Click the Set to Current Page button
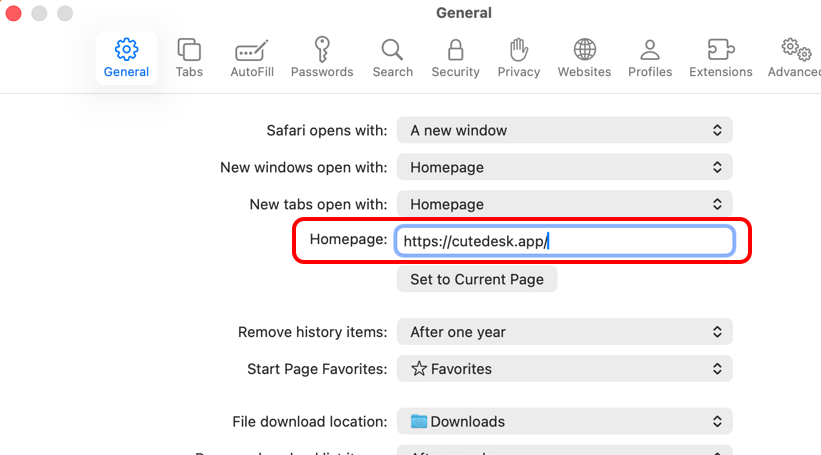The image size is (821, 455). click(477, 279)
